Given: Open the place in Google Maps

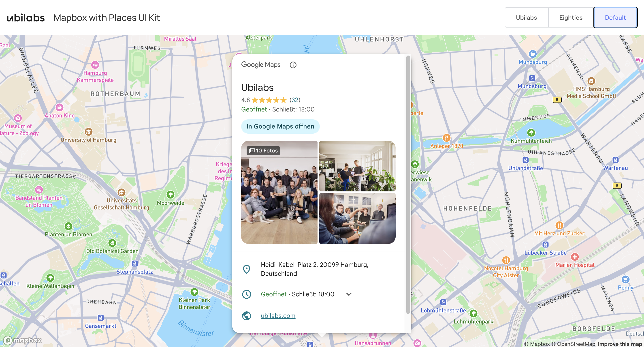Looking at the screenshot, I should (x=280, y=126).
